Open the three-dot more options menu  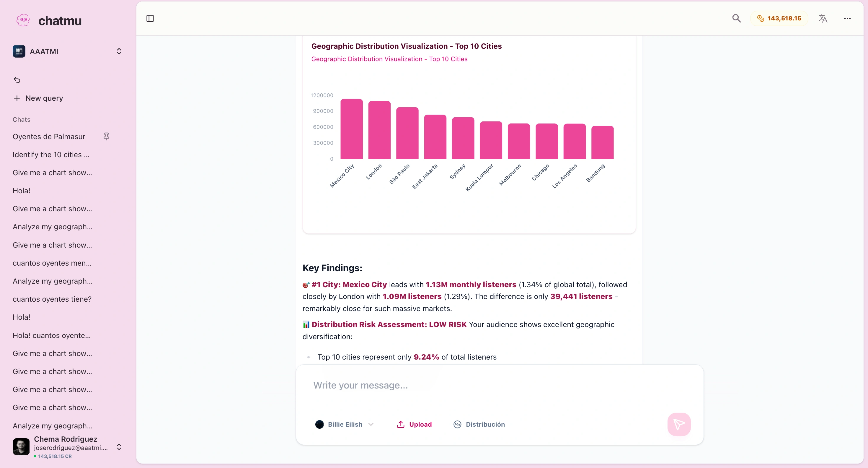click(847, 19)
